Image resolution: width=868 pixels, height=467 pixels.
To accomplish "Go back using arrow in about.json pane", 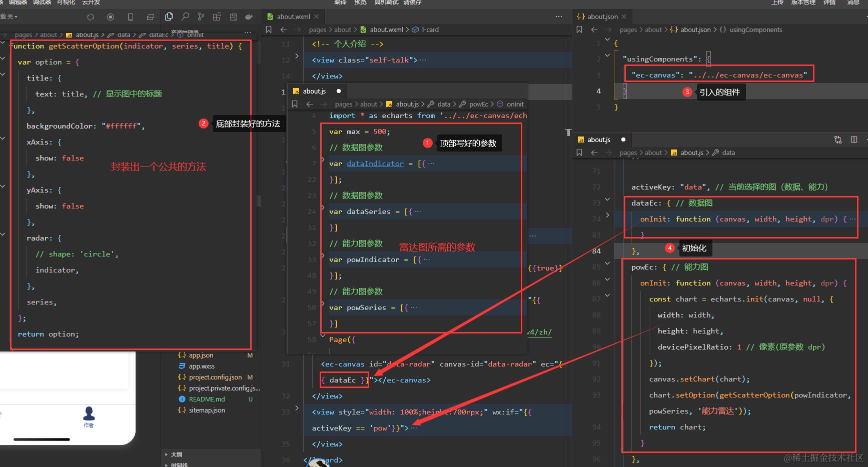I will pyautogui.click(x=594, y=29).
